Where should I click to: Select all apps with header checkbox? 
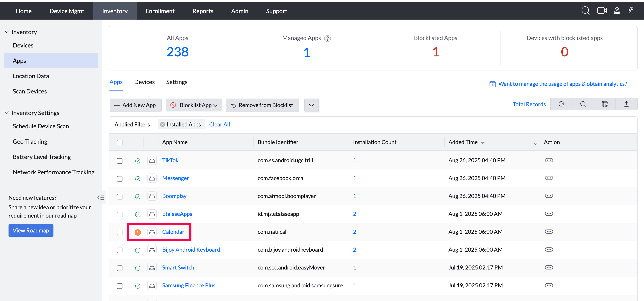tap(120, 142)
